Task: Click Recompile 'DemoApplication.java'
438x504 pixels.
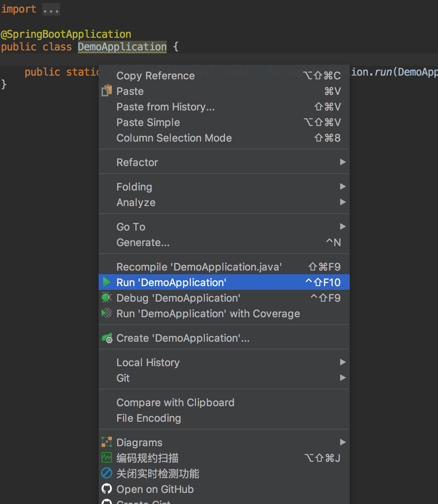Action: [x=199, y=267]
